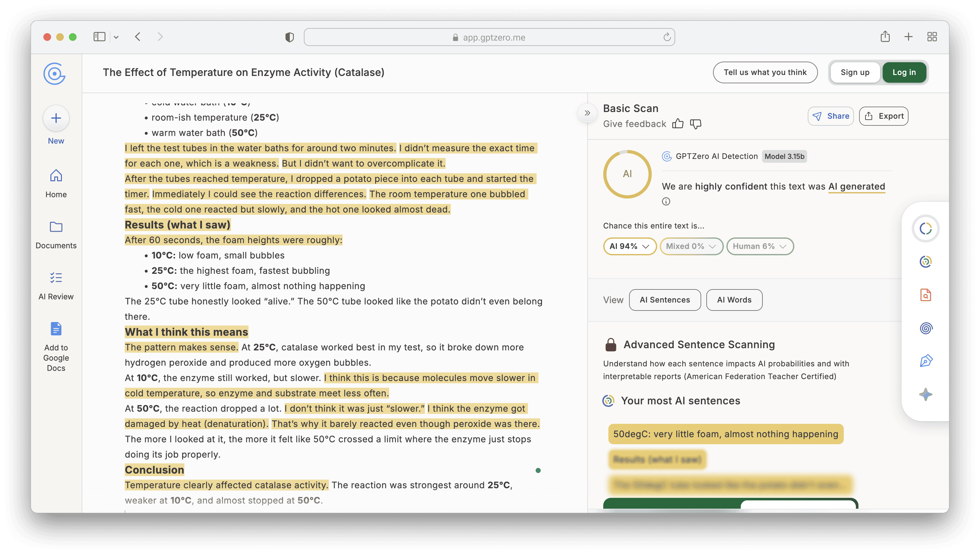The image size is (980, 554).
Task: Click the thumbs down feedback icon
Action: point(695,124)
